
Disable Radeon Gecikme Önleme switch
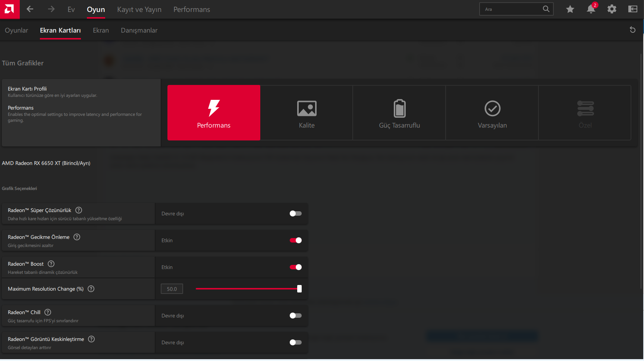[x=296, y=240]
